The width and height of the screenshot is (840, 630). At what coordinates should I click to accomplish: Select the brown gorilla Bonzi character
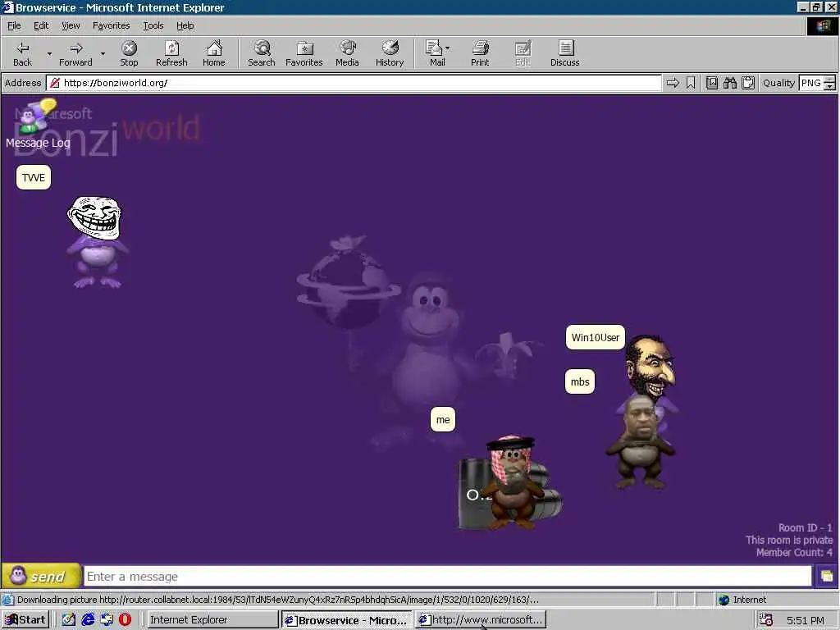[x=641, y=442]
